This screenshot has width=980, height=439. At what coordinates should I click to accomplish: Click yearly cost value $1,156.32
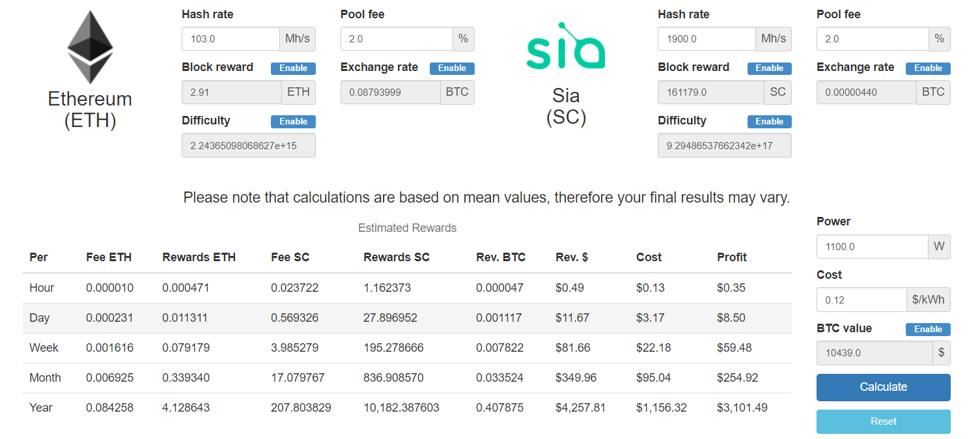point(662,408)
